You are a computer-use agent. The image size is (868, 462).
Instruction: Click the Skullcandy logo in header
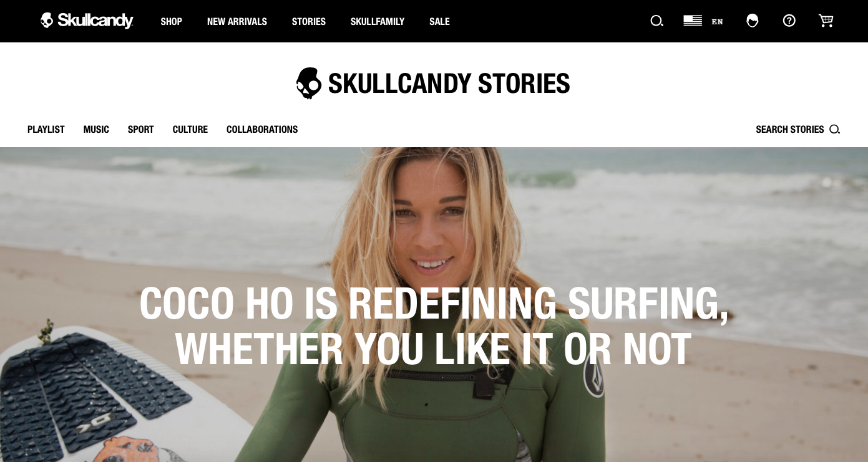point(87,21)
